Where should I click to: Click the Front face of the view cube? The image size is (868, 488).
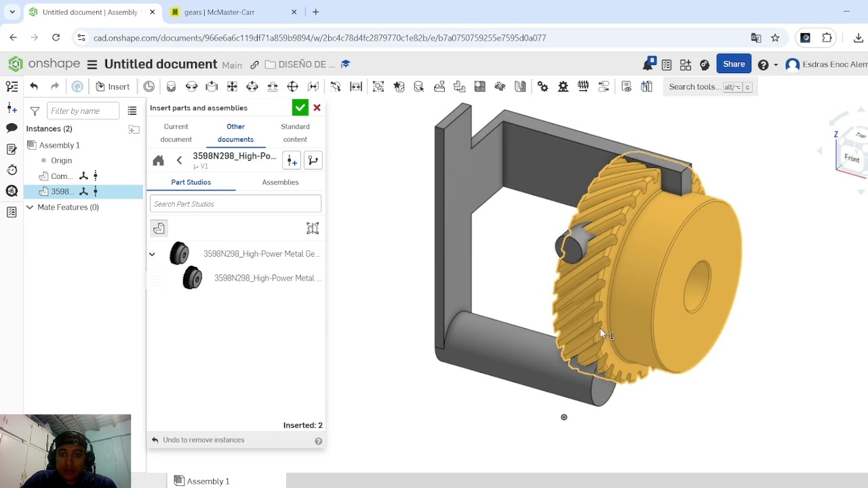click(x=852, y=159)
